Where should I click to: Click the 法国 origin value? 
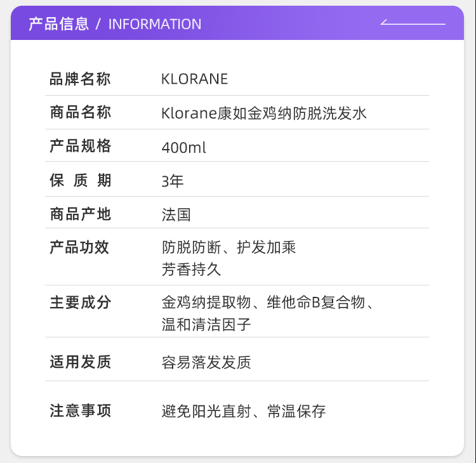click(x=176, y=215)
